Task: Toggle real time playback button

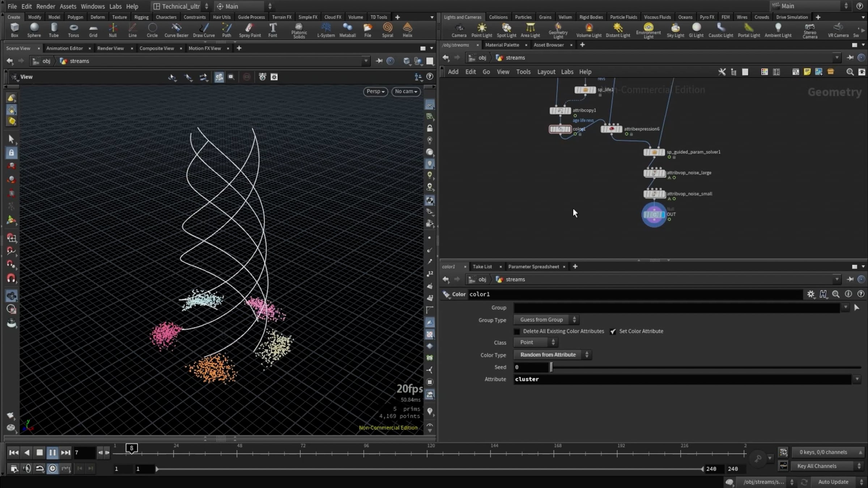Action: [x=52, y=468]
